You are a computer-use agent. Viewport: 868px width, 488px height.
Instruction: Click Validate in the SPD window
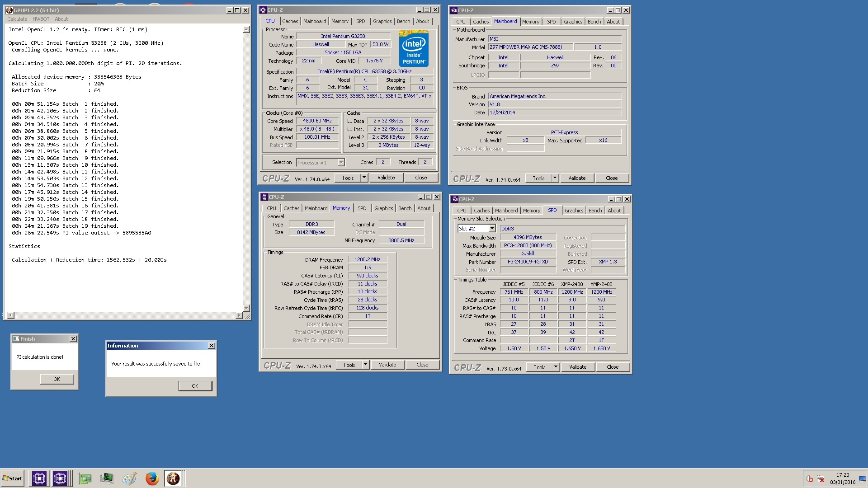(578, 367)
